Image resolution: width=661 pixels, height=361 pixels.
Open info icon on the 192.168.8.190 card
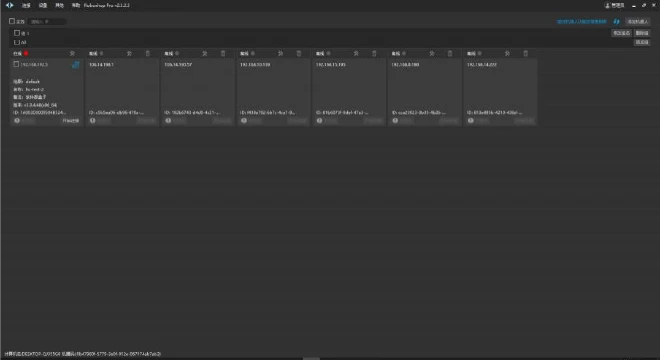tap(395, 121)
